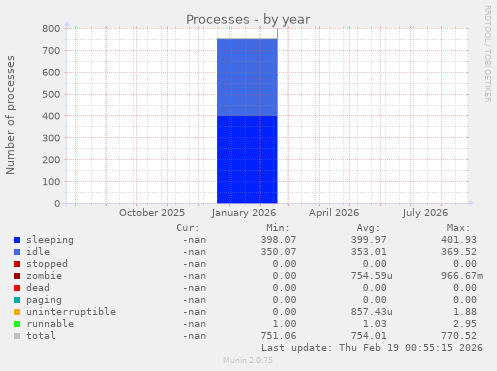Click the 'April 2026' x-axis label
This screenshot has width=497, height=371.
coord(334,213)
